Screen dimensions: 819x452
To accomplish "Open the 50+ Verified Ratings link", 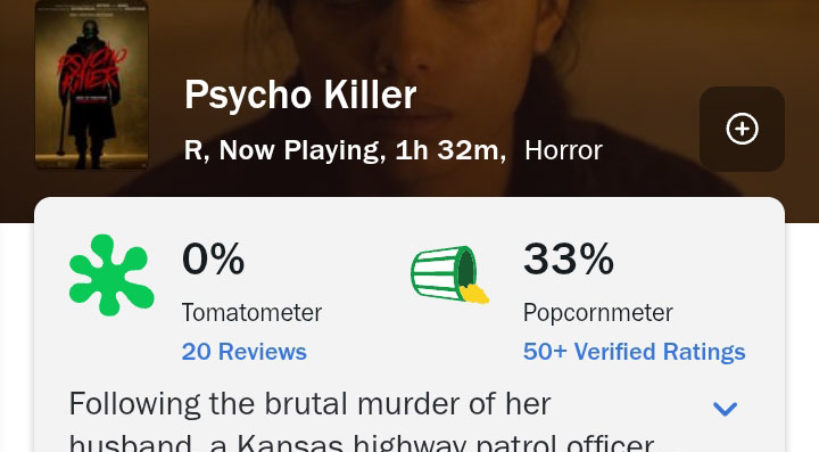I will (x=634, y=352).
